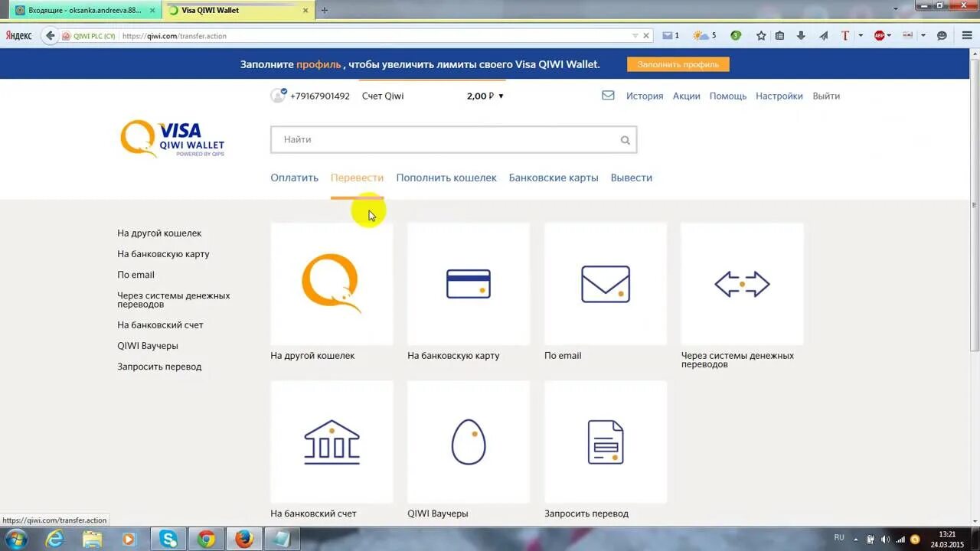Open the Пополнить кошелек tab
The image size is (980, 551).
click(x=446, y=178)
